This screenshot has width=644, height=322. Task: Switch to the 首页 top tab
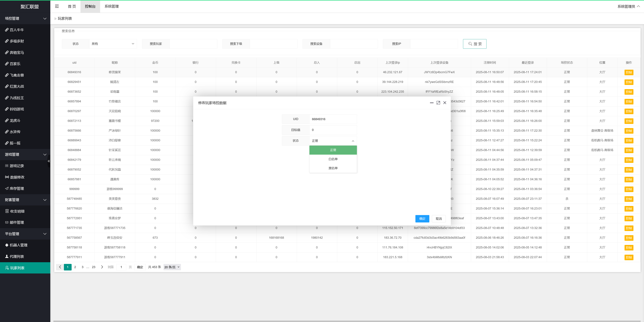pos(72,6)
